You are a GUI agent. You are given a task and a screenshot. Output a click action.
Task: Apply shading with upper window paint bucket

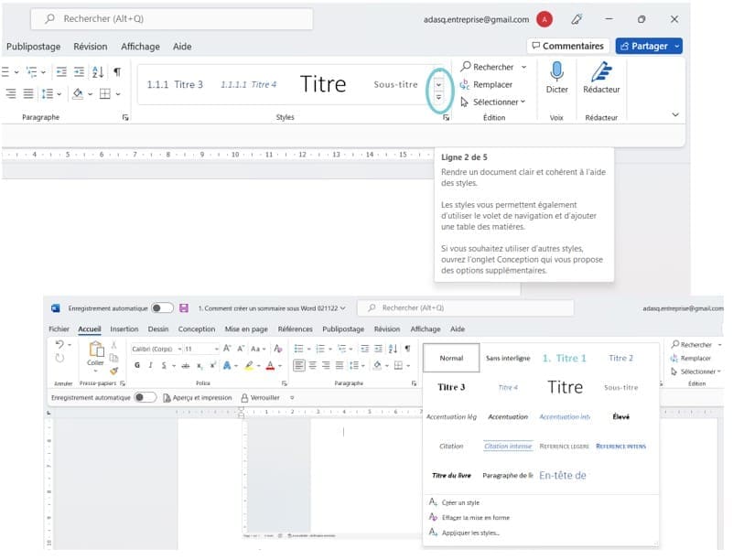point(78,94)
